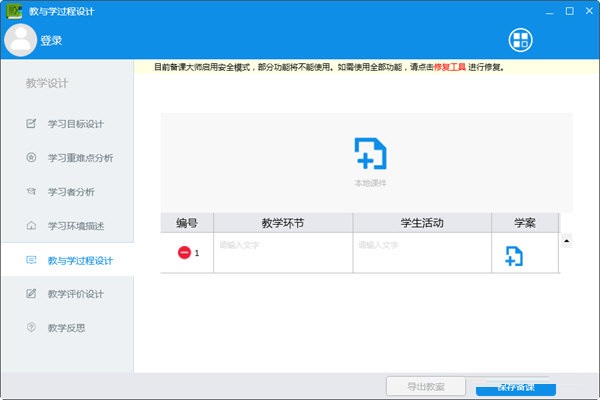The height and width of the screenshot is (400, 600).
Task: Click the board icon beside 教与学过程设计
Action: pos(31,260)
